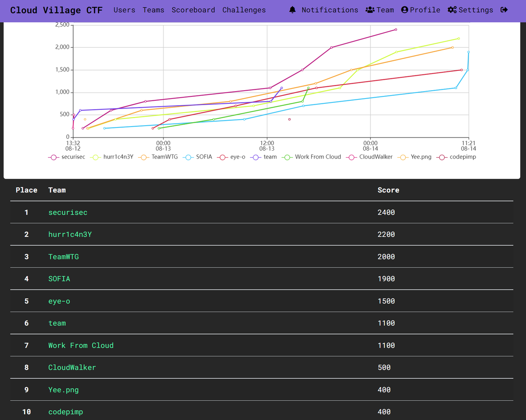Click the Notifications bell icon
This screenshot has height=420, width=526.
coord(293,10)
